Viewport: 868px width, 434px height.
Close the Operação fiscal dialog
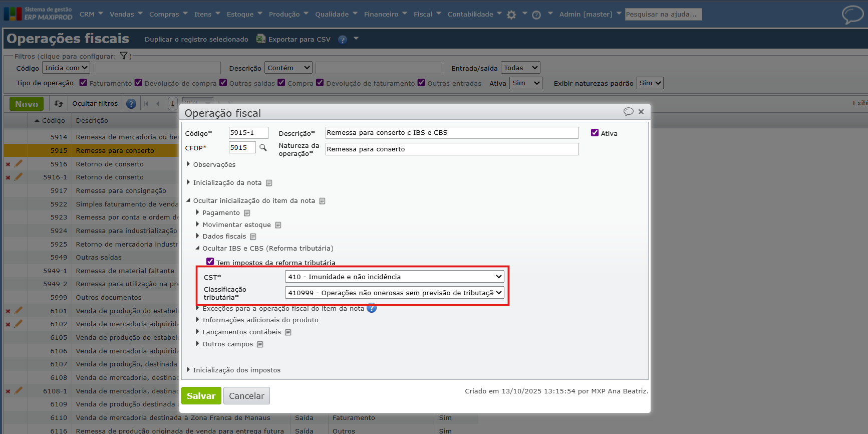pos(641,112)
